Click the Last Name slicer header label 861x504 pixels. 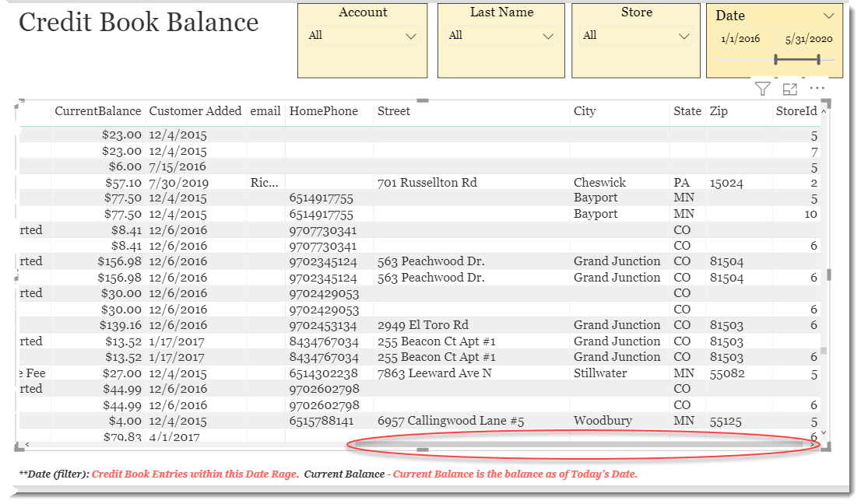[x=501, y=12]
